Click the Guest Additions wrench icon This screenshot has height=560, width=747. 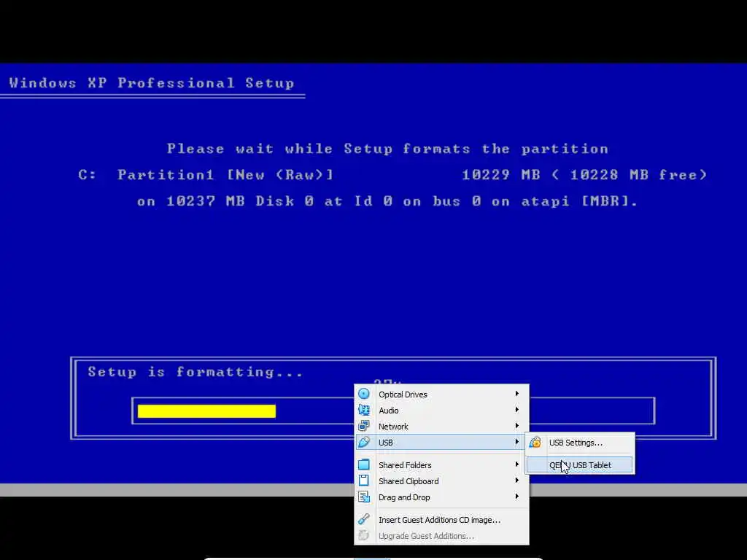click(364, 519)
